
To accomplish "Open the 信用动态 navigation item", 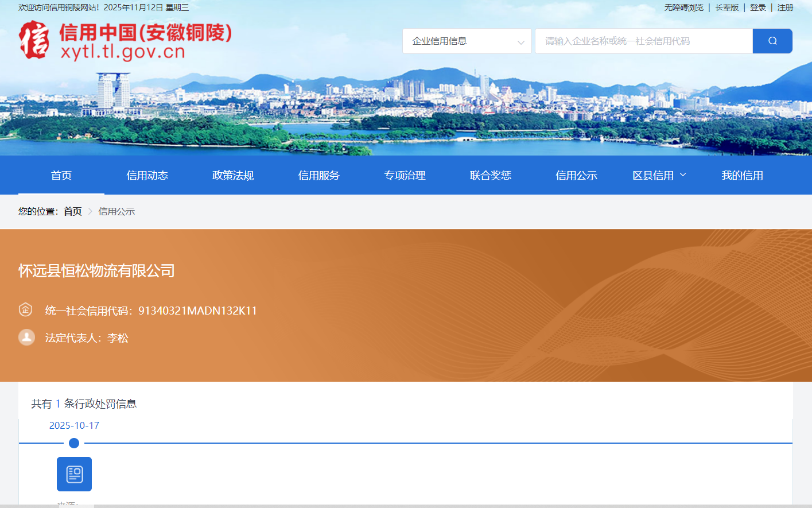I will 147,176.
